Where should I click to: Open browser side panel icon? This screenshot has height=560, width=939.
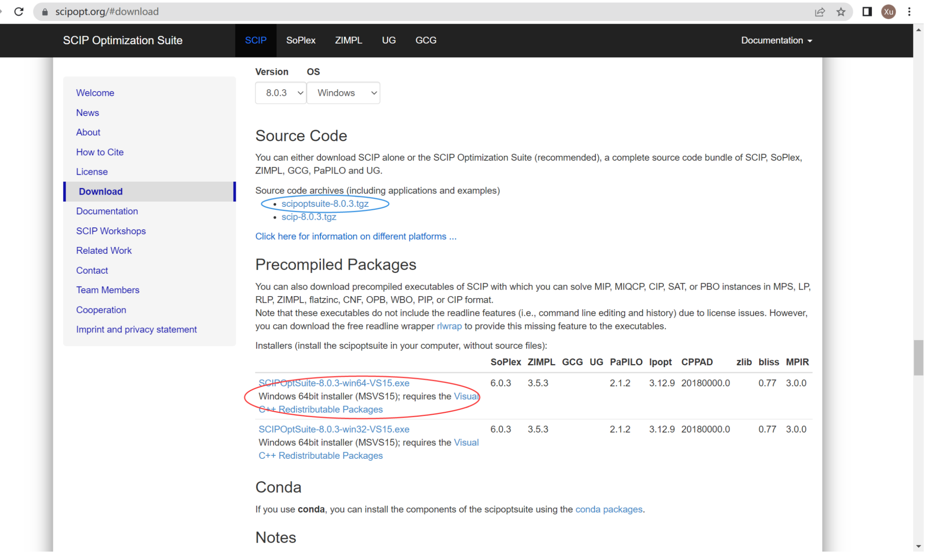tap(867, 12)
